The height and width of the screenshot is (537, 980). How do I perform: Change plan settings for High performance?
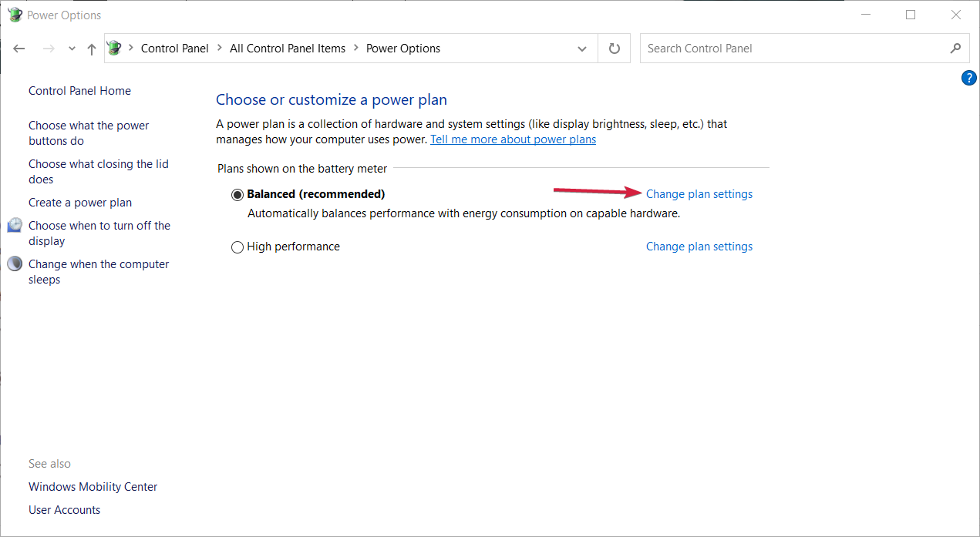coord(699,247)
